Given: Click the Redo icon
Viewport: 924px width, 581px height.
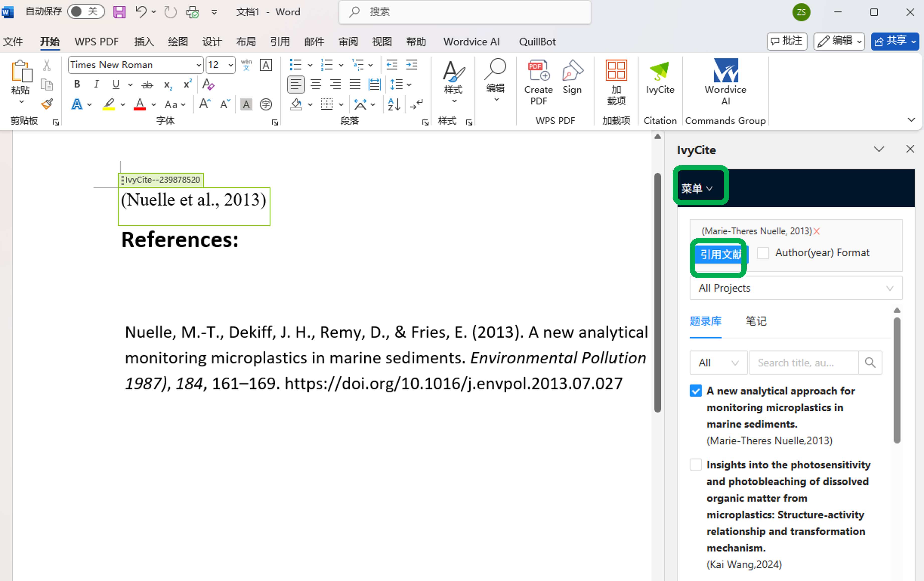Looking at the screenshot, I should click(170, 12).
